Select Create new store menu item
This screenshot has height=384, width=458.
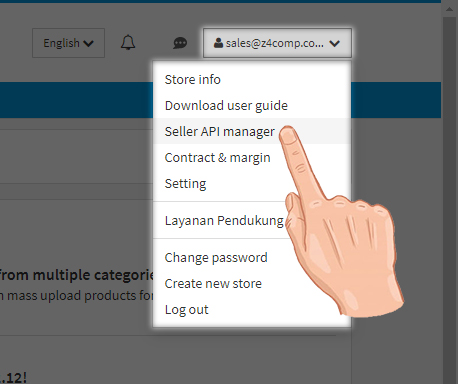pos(252,283)
